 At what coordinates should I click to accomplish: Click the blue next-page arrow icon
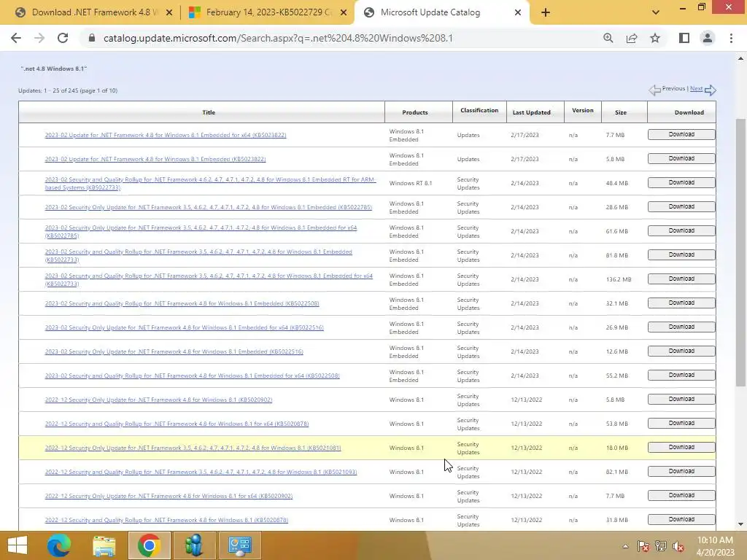tap(711, 90)
